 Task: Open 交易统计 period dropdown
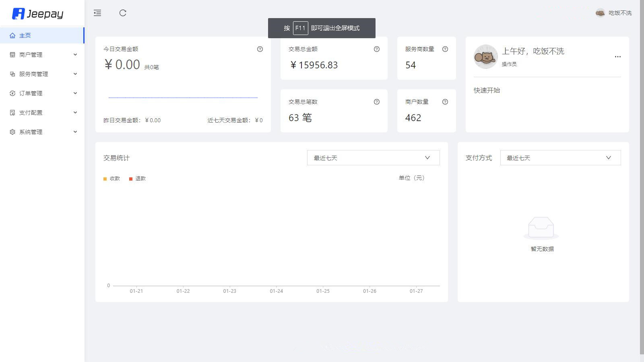374,158
